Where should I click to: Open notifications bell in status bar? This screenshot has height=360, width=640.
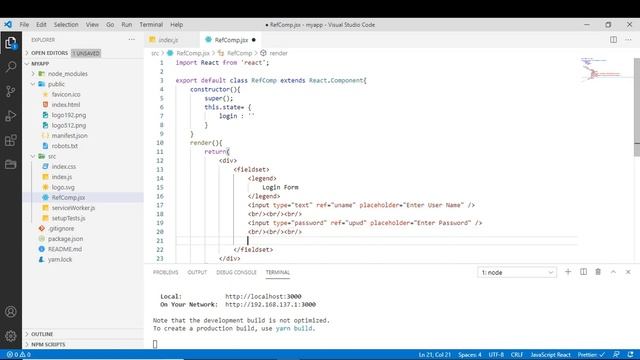(x=631, y=354)
